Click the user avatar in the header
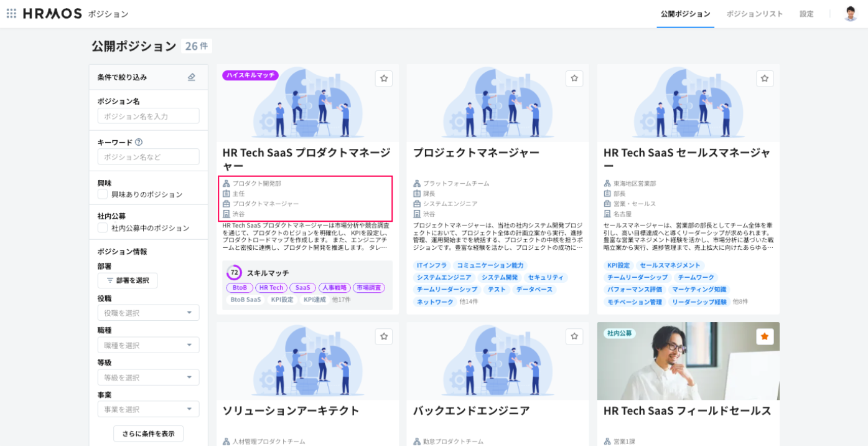The height and width of the screenshot is (446, 868). pyautogui.click(x=850, y=14)
